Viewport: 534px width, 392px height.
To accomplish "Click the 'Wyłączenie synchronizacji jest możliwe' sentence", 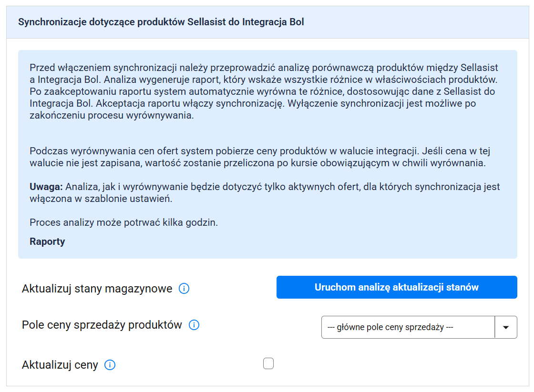I will pos(381,103).
